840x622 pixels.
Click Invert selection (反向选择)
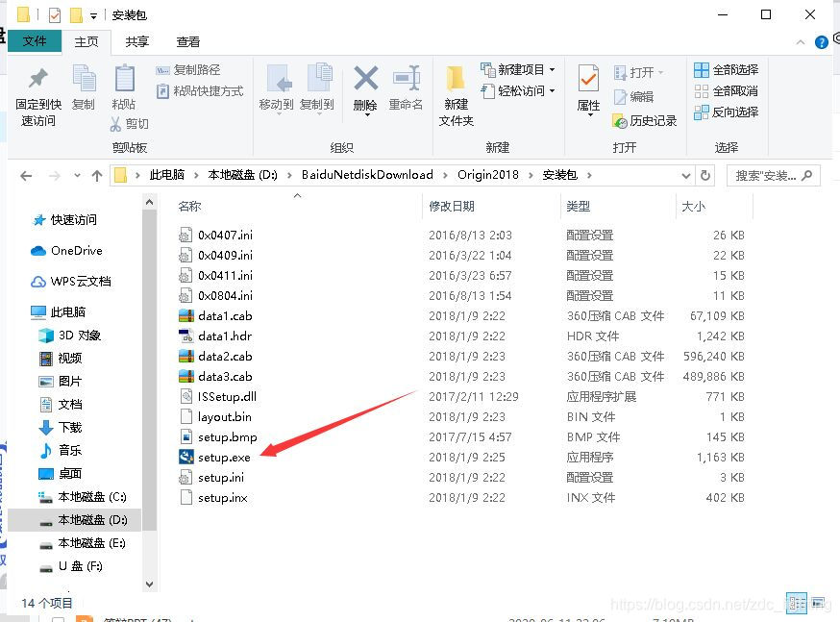tap(726, 112)
